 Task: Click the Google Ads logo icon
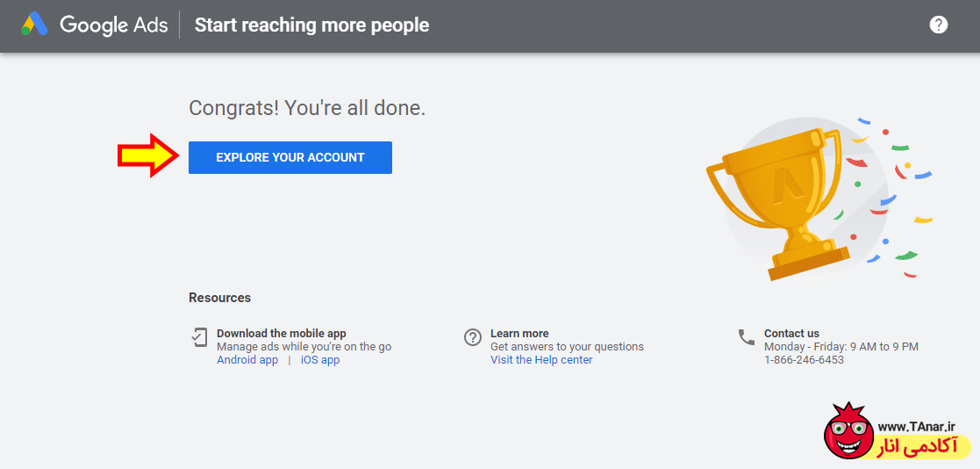click(35, 25)
